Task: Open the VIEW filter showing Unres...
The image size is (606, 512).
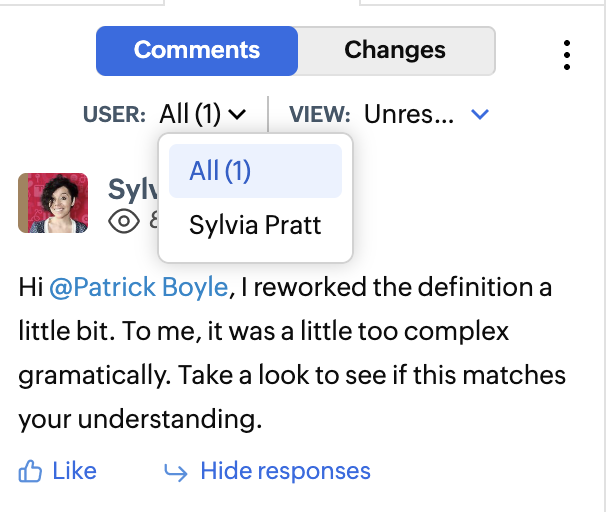Action: (x=409, y=114)
